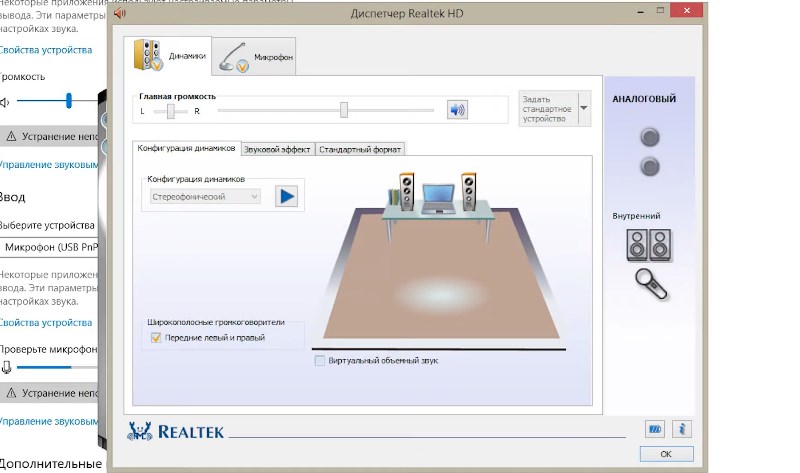Close the Диспетчер Realtek HD window

(x=687, y=10)
